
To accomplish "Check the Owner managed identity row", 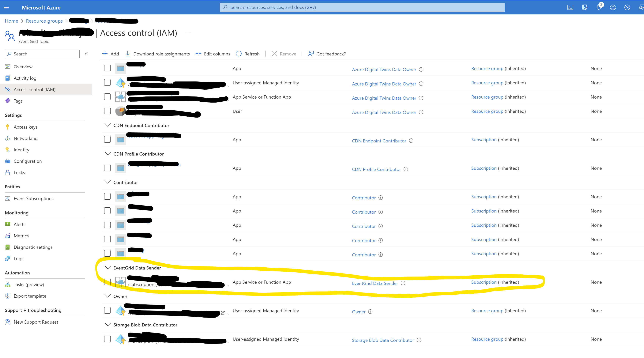I will 107,310.
